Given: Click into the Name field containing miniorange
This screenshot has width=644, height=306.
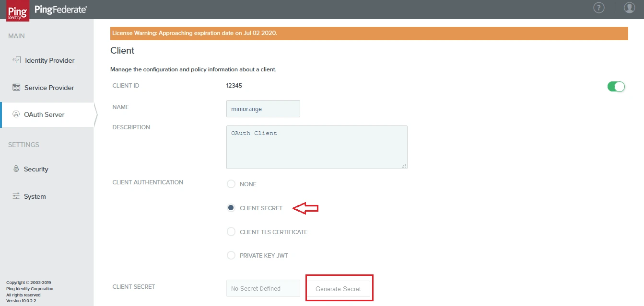Looking at the screenshot, I should coord(263,109).
